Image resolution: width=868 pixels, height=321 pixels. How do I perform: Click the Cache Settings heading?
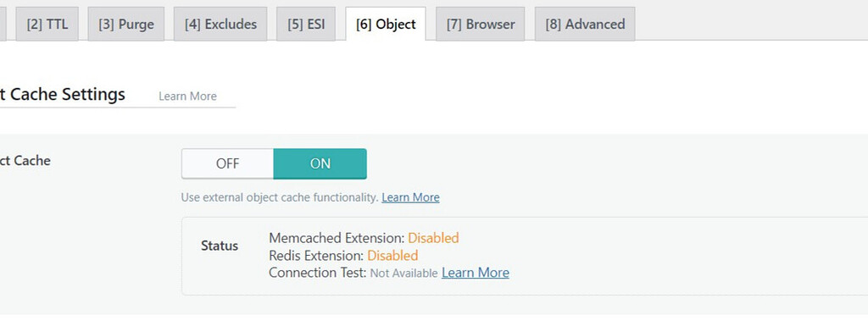coord(63,95)
